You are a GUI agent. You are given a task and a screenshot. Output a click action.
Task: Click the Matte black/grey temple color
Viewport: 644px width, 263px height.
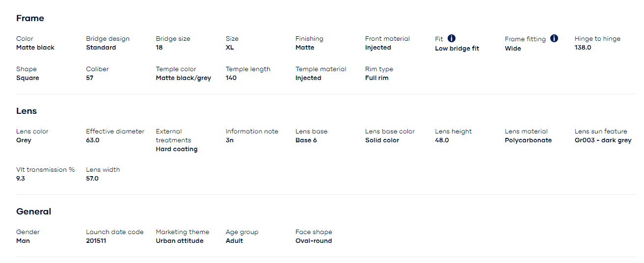[184, 78]
